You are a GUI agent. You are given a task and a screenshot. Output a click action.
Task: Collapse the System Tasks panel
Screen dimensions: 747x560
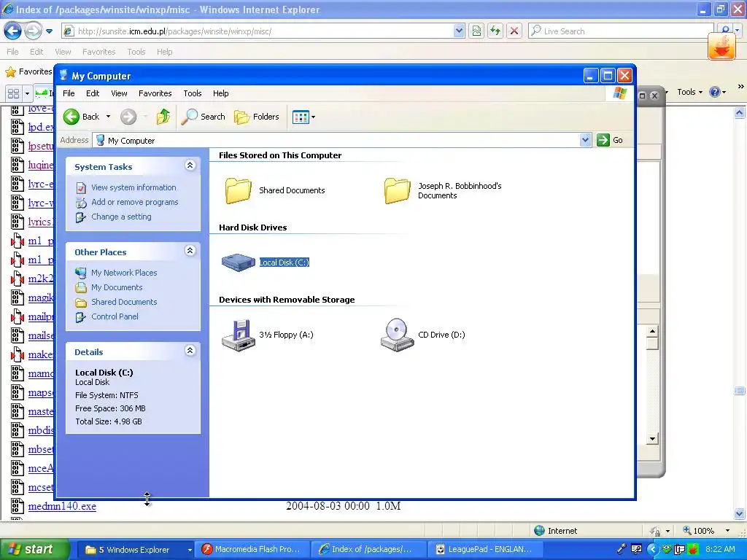190,166
